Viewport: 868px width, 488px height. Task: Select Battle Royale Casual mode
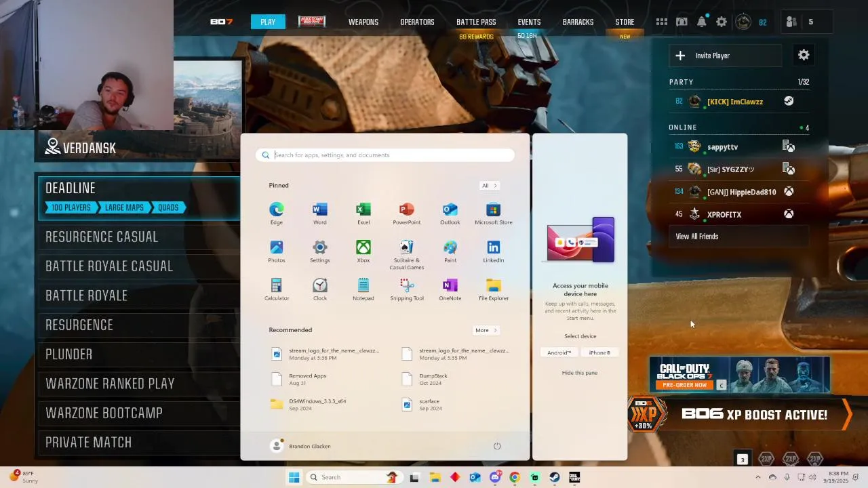pos(138,266)
